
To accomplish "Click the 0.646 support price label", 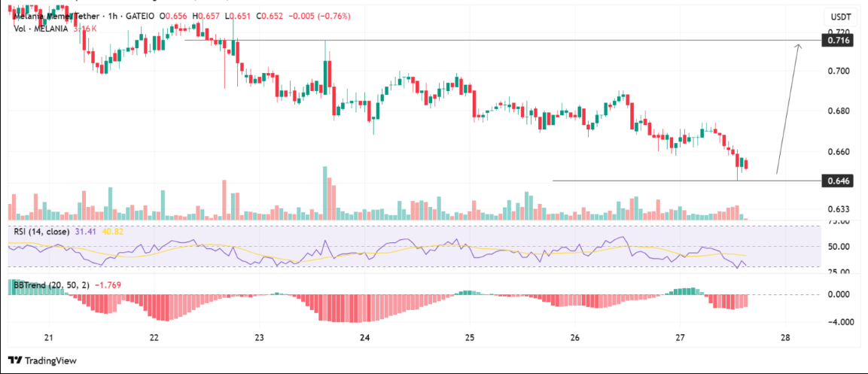I will 839,181.
